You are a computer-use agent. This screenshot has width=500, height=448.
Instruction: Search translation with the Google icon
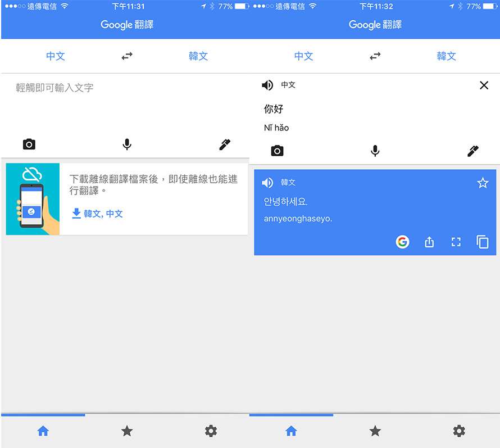402,242
